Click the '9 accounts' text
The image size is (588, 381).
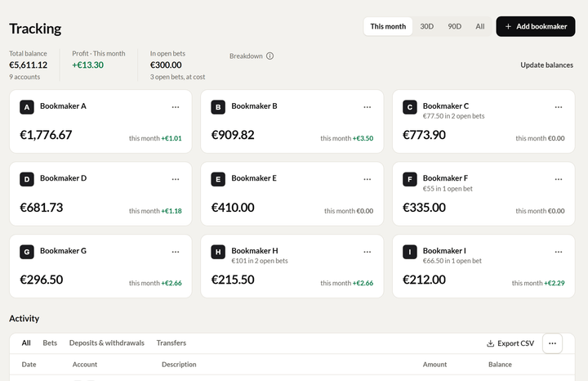[24, 77]
